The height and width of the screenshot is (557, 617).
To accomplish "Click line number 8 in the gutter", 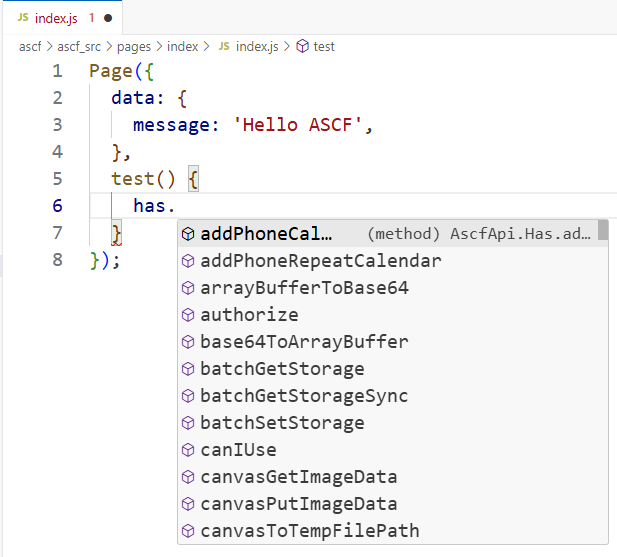I will click(x=57, y=260).
